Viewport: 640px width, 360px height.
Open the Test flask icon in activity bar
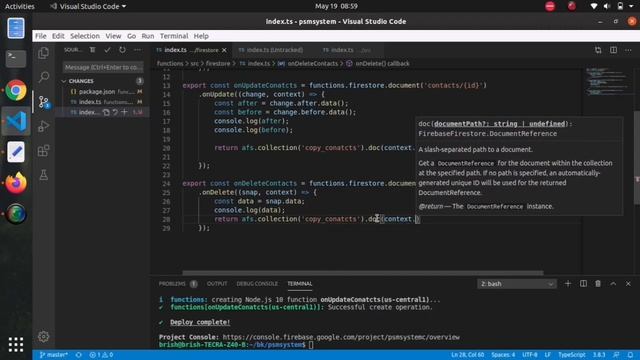(43, 175)
